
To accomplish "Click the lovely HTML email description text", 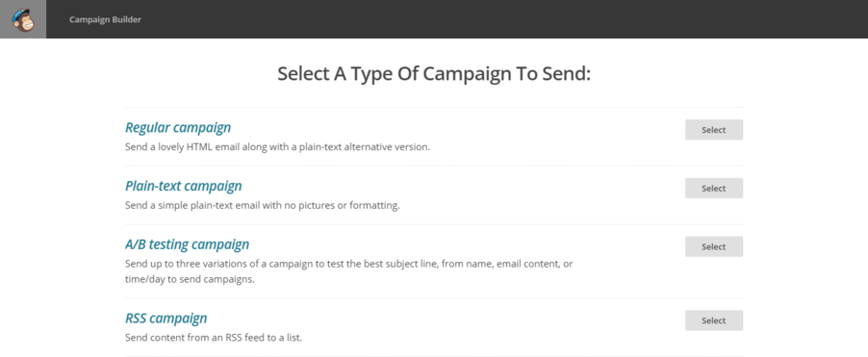I will coord(277,148).
